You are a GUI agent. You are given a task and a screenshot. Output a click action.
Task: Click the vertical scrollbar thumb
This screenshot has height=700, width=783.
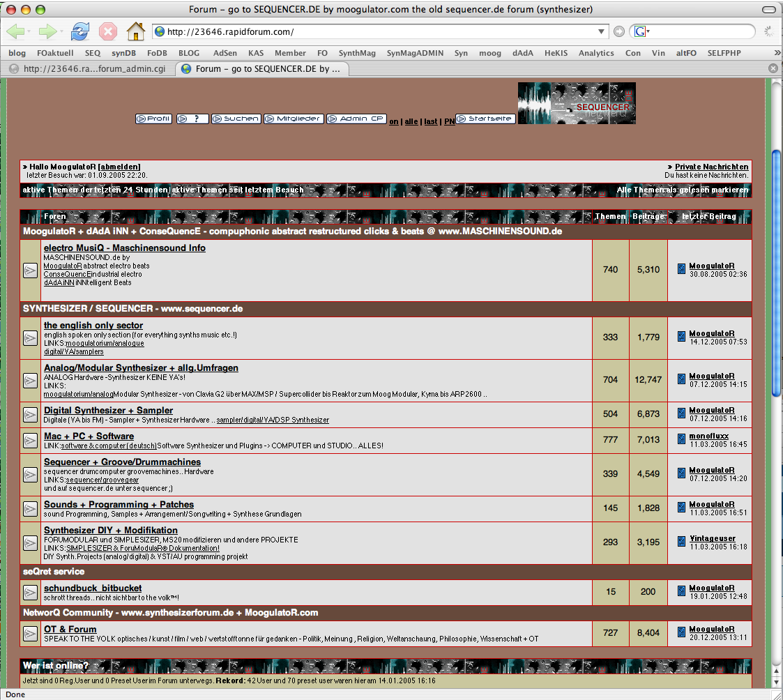coord(776,273)
